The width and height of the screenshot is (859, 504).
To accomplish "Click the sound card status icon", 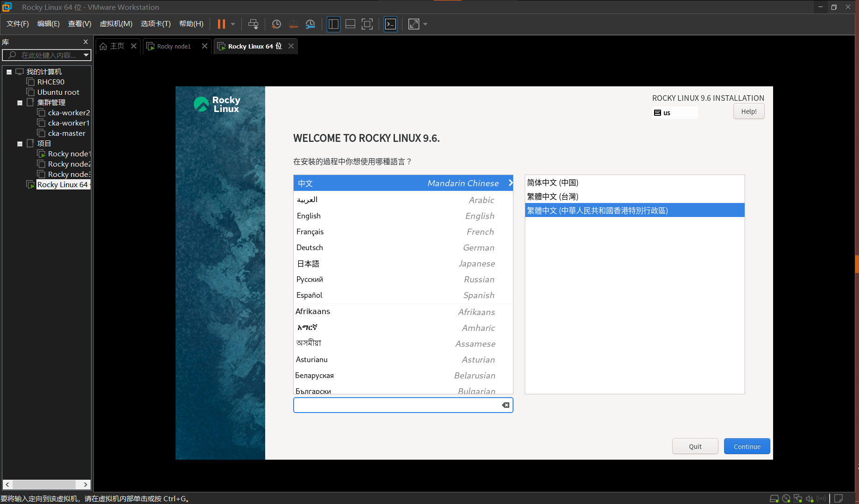I will [810, 498].
